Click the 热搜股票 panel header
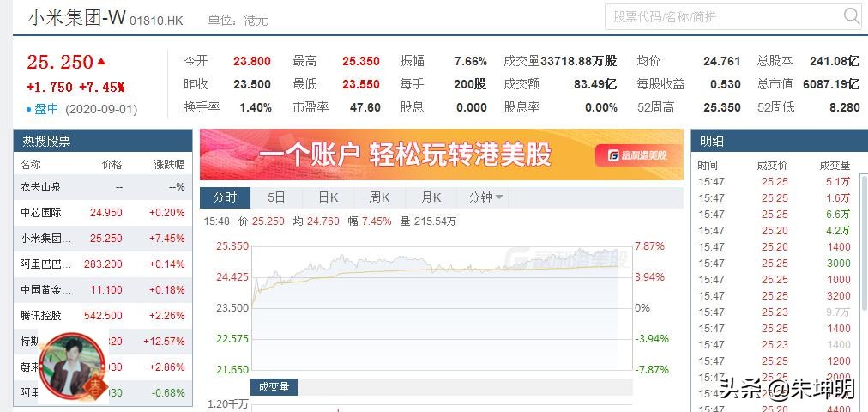868x412 pixels. (x=46, y=142)
